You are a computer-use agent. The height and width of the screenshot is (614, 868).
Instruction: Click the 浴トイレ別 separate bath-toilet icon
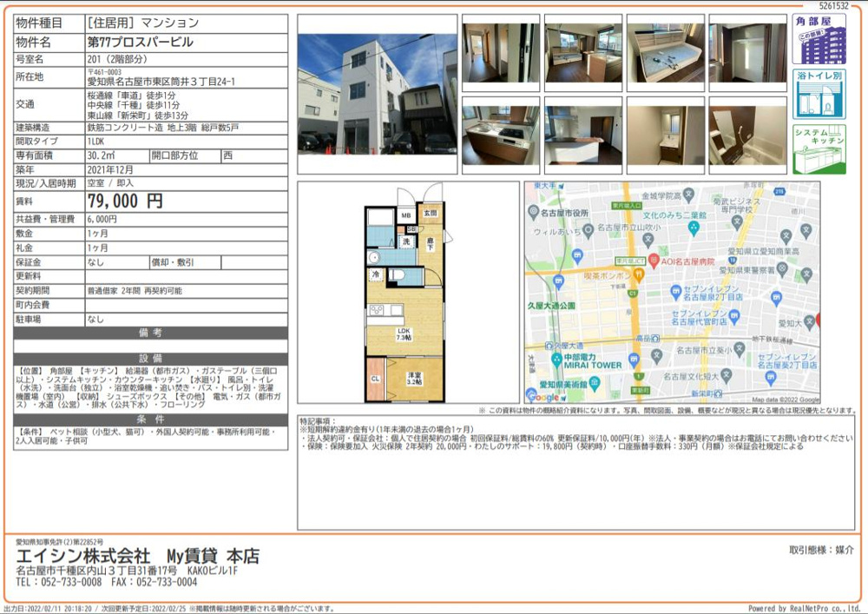click(x=819, y=94)
